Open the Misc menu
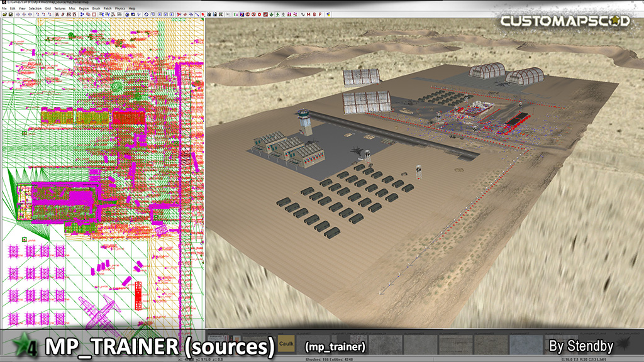644x362 pixels. click(x=72, y=8)
